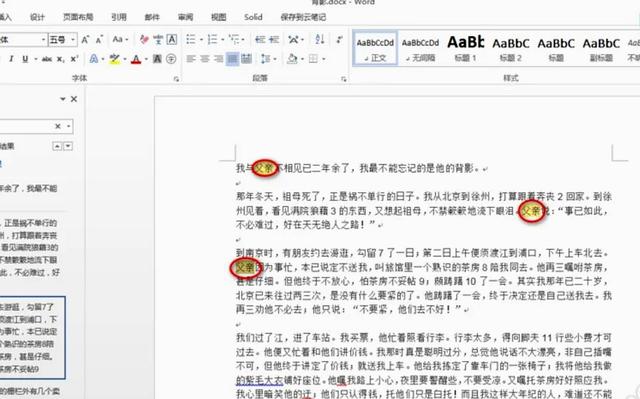The height and width of the screenshot is (399, 640).
Task: Expand bullet library dropdown arrow
Action: (201, 40)
